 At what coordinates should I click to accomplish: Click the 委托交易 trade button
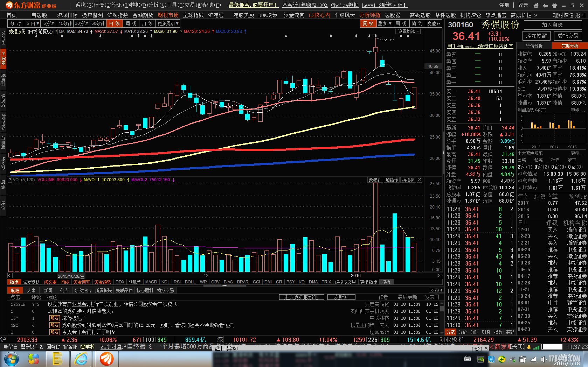tap(568, 36)
